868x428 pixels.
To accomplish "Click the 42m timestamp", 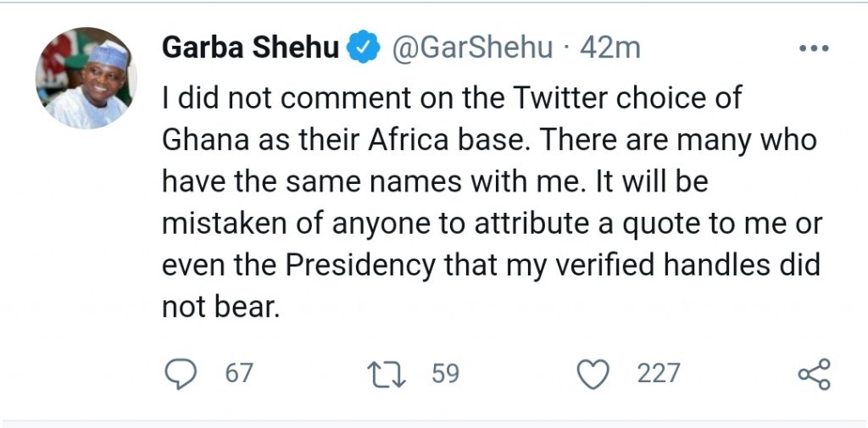I will tap(610, 48).
